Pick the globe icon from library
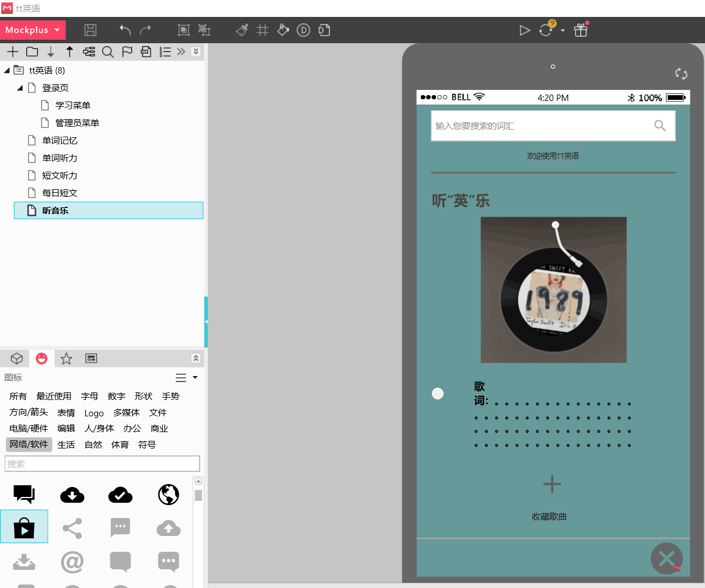This screenshot has height=588, width=705. pos(169,495)
